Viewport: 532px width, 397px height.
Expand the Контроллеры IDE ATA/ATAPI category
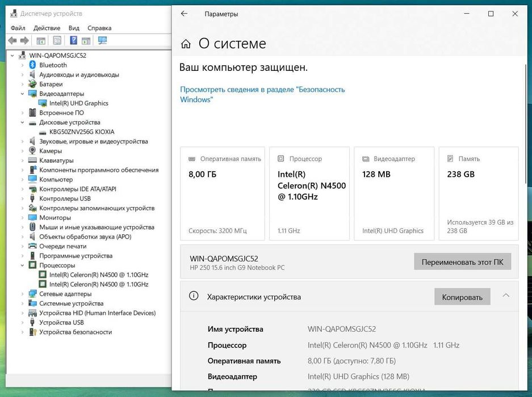pyautogui.click(x=22, y=189)
